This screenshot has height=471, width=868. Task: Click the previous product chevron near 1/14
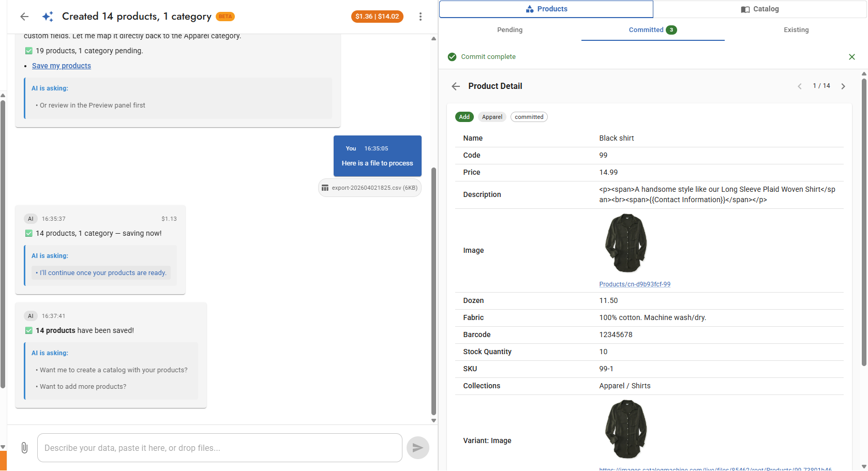[x=800, y=86]
